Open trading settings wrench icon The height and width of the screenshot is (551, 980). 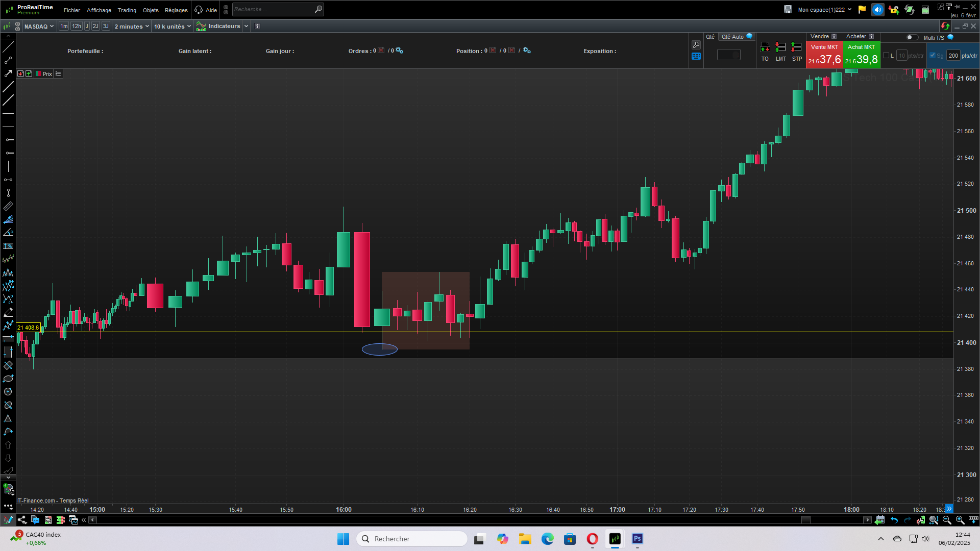click(x=696, y=45)
